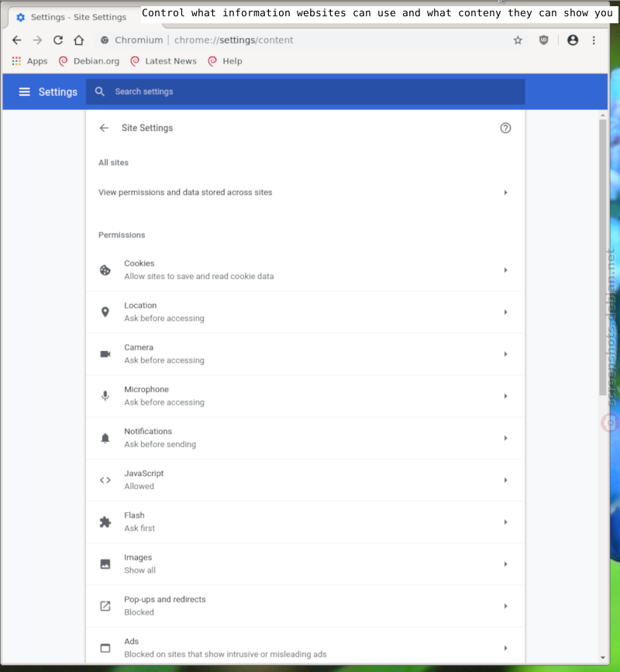
Task: Open the Help bookmark
Action: tap(226, 61)
